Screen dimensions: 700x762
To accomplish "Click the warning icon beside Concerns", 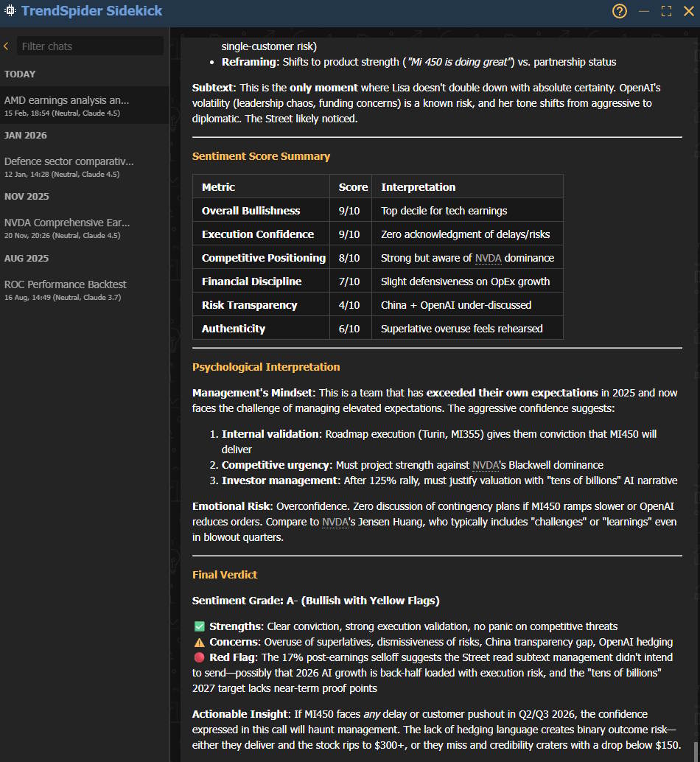I will point(199,642).
